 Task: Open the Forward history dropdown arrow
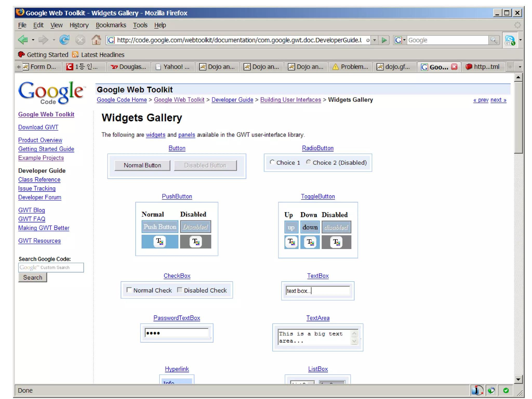coord(54,40)
